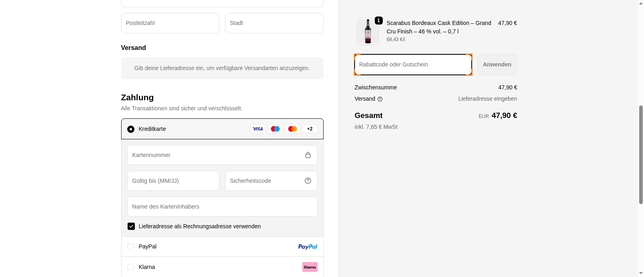Screen dimensions: 644x277
Task: Click the page's vertical scrollbar thumb
Action: (641, 155)
